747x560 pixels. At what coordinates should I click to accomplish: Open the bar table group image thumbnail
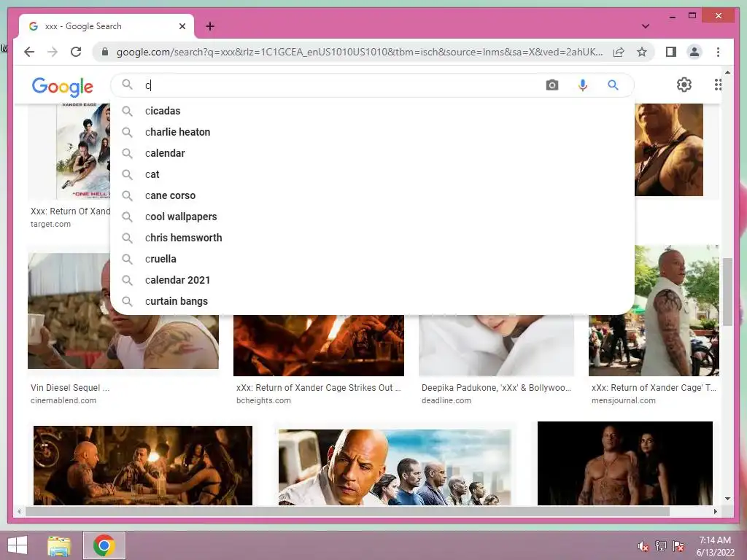tap(143, 465)
